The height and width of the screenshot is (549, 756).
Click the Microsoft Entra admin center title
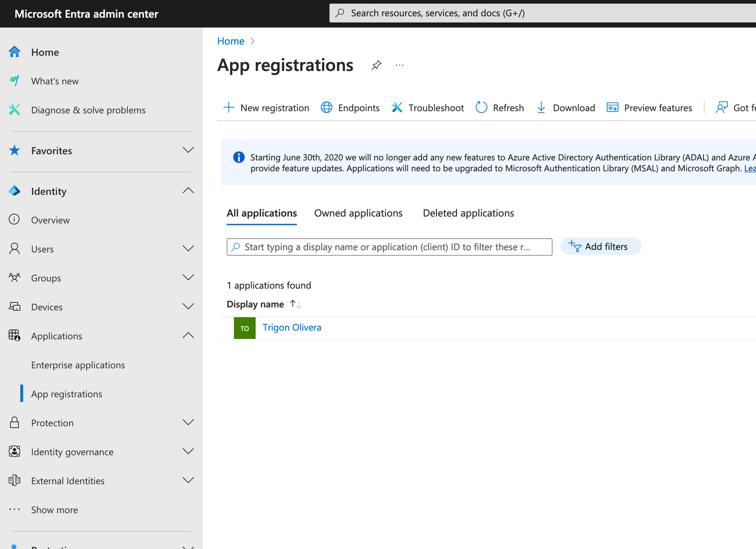86,14
